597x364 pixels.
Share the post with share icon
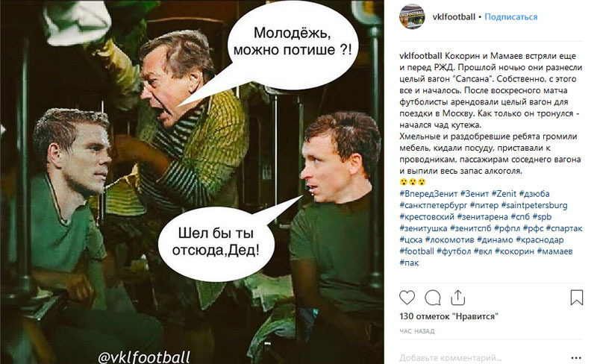[x=457, y=298]
